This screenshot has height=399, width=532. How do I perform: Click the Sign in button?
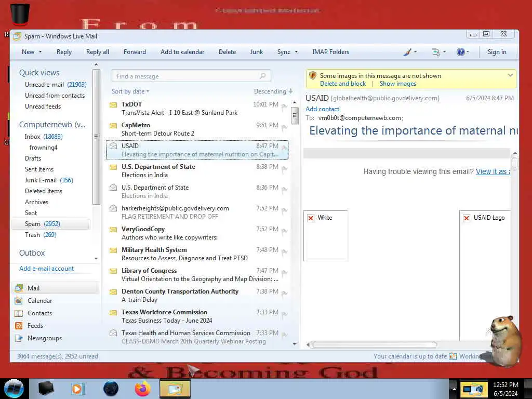(497, 52)
